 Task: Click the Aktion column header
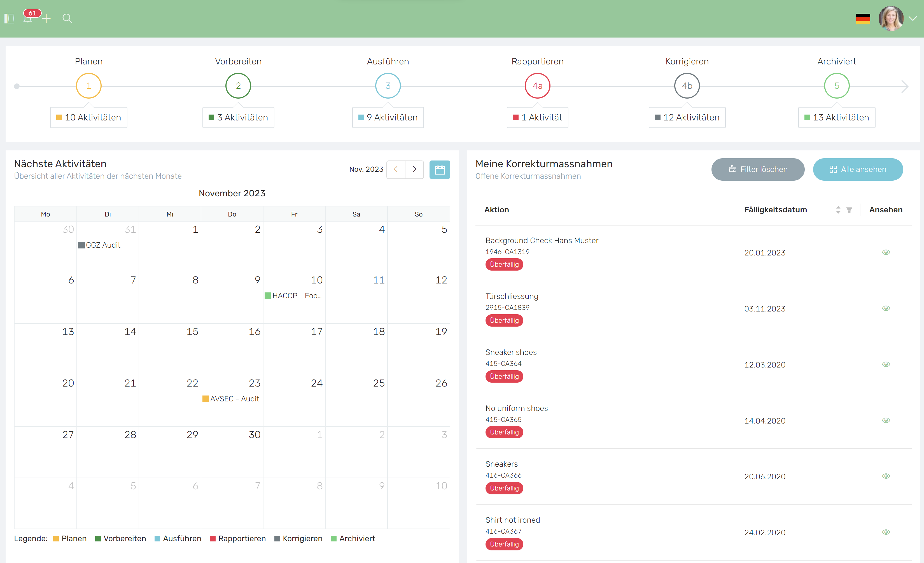pyautogui.click(x=496, y=210)
